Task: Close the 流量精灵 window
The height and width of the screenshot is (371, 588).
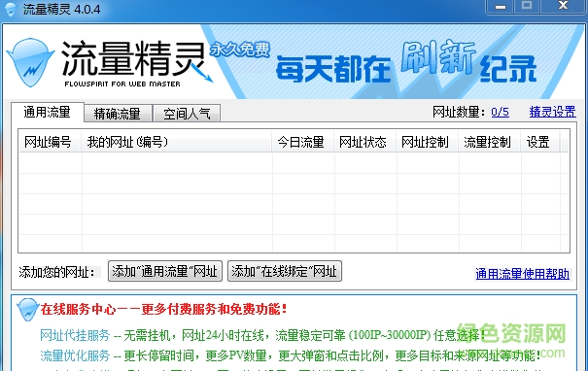Action: tap(563, 7)
